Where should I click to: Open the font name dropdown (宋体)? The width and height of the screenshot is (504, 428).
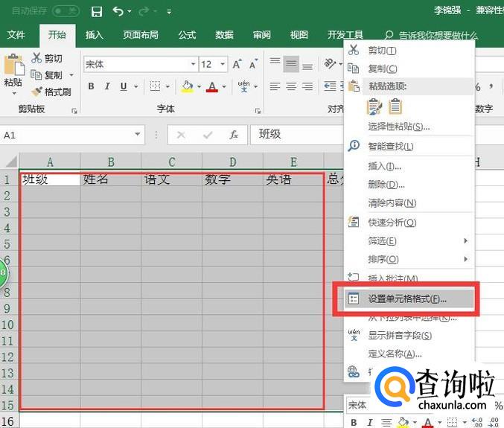point(193,65)
